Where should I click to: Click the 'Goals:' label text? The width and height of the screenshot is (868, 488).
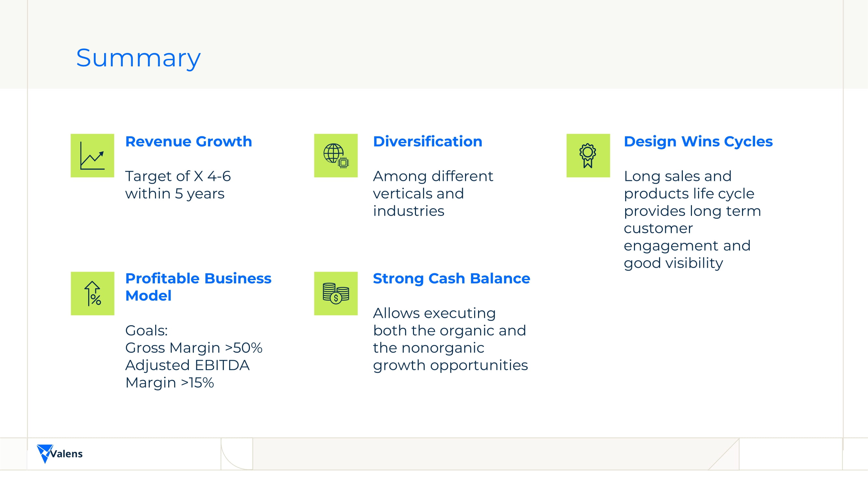[146, 331]
